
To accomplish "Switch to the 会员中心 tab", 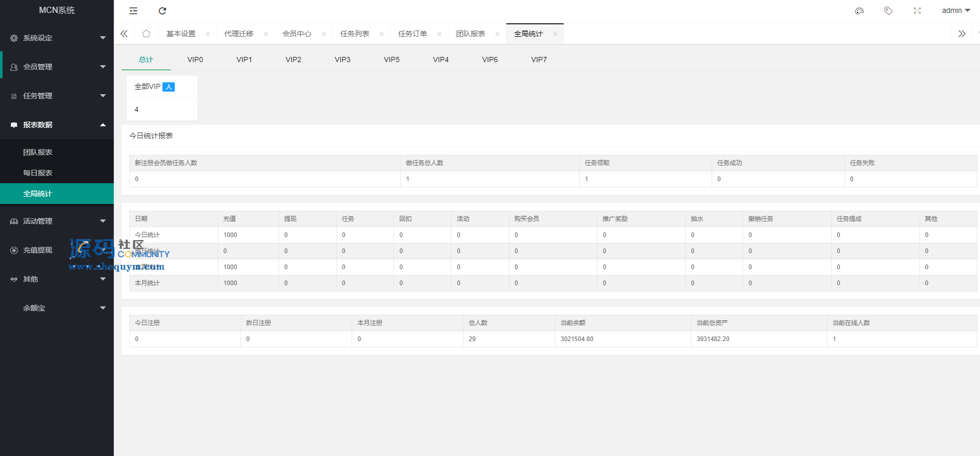I will coord(297,34).
